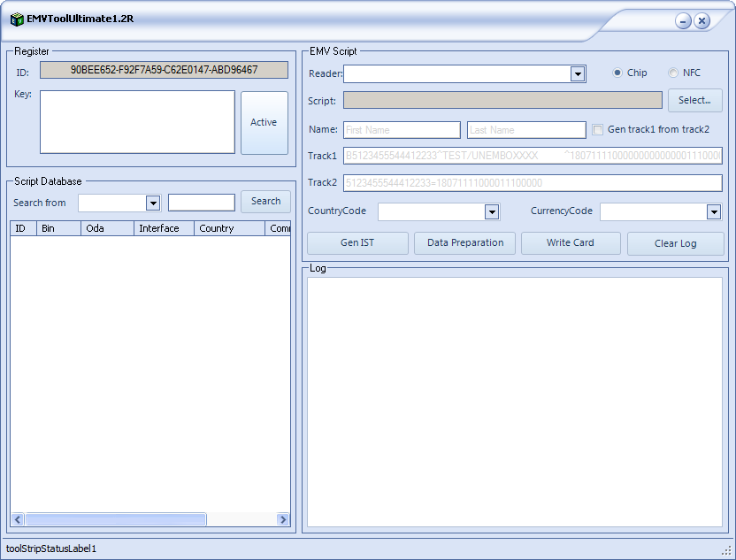Viewport: 736px width, 560px height.
Task: Open the Search from dropdown
Action: point(152,203)
